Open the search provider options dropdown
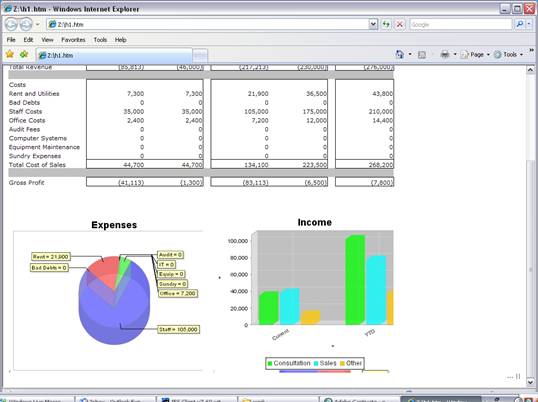 529,24
